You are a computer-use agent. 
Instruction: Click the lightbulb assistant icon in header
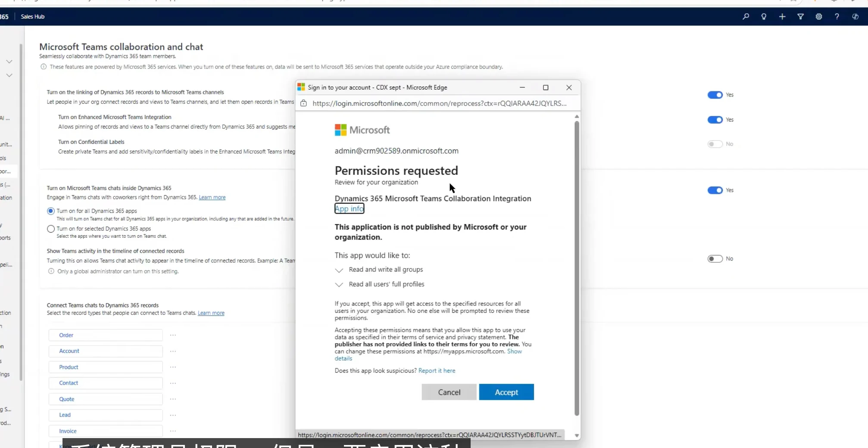point(764,16)
